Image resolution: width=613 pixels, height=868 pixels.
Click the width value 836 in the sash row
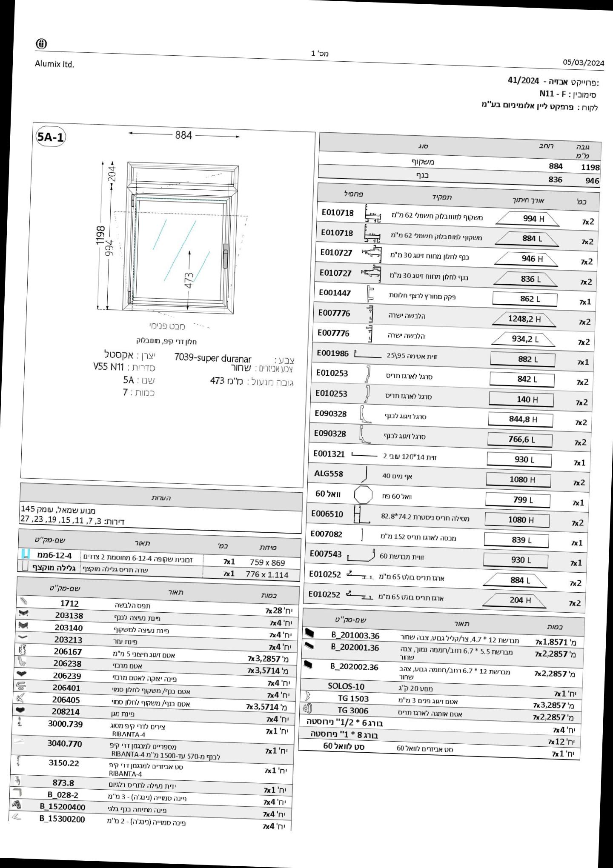click(x=555, y=180)
